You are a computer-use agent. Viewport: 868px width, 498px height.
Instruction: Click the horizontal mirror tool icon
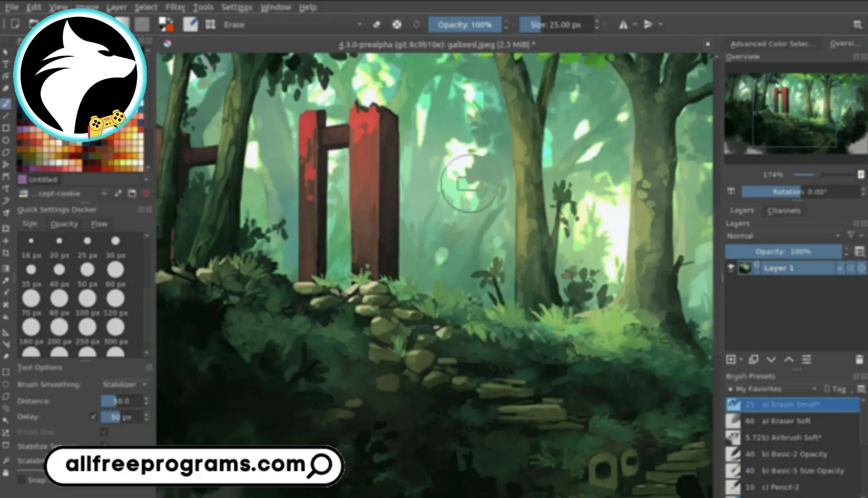click(623, 25)
